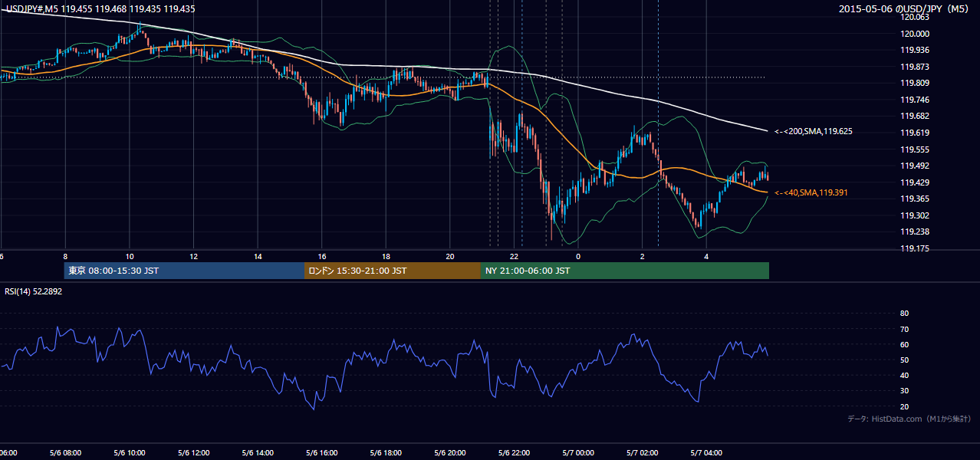Click RSI scale value 80
This screenshot has width=980, height=460.
[x=904, y=314]
